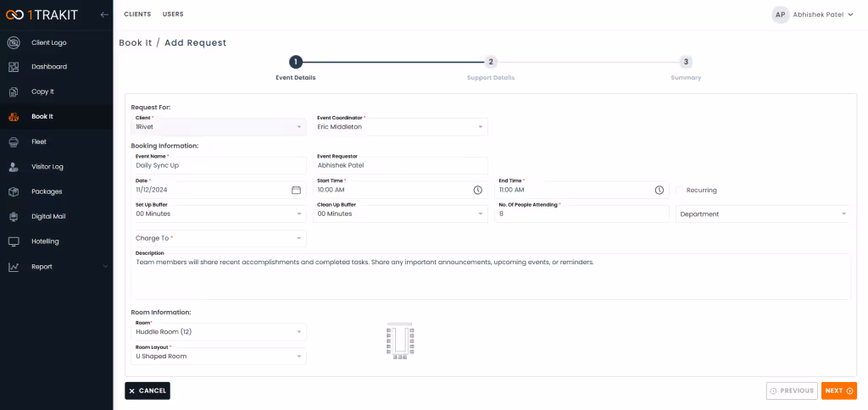Screen dimensions: 868x410
Task: Click the Description text area
Action: point(491,276)
